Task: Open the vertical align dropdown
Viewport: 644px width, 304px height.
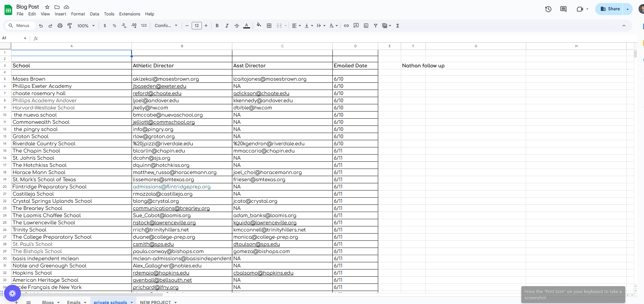Action: click(x=309, y=26)
